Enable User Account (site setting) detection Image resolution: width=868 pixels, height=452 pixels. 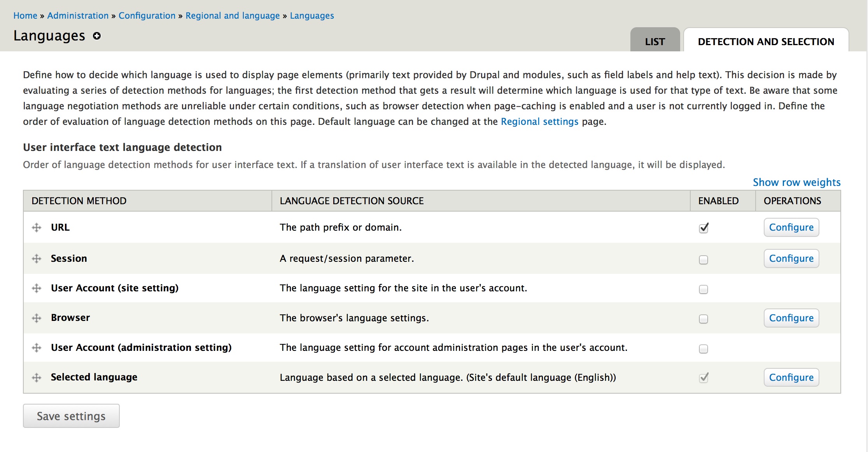pos(703,289)
